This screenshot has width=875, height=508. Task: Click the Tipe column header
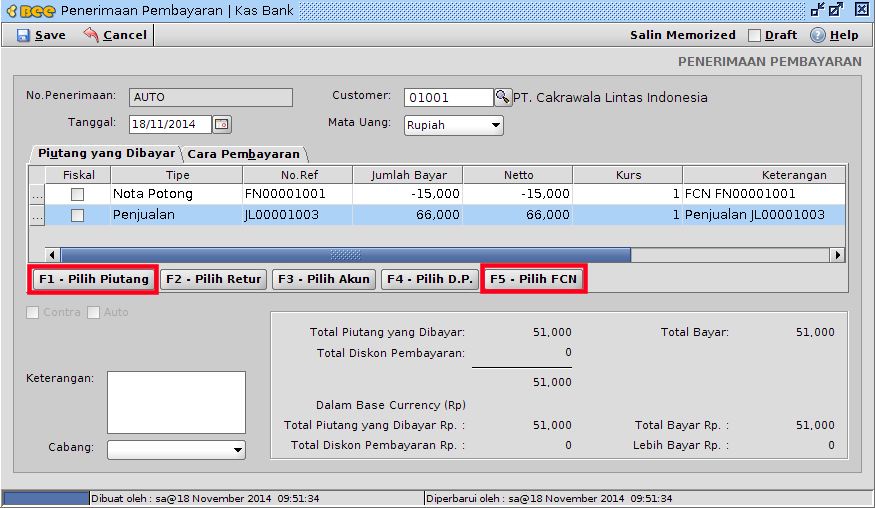[x=177, y=175]
